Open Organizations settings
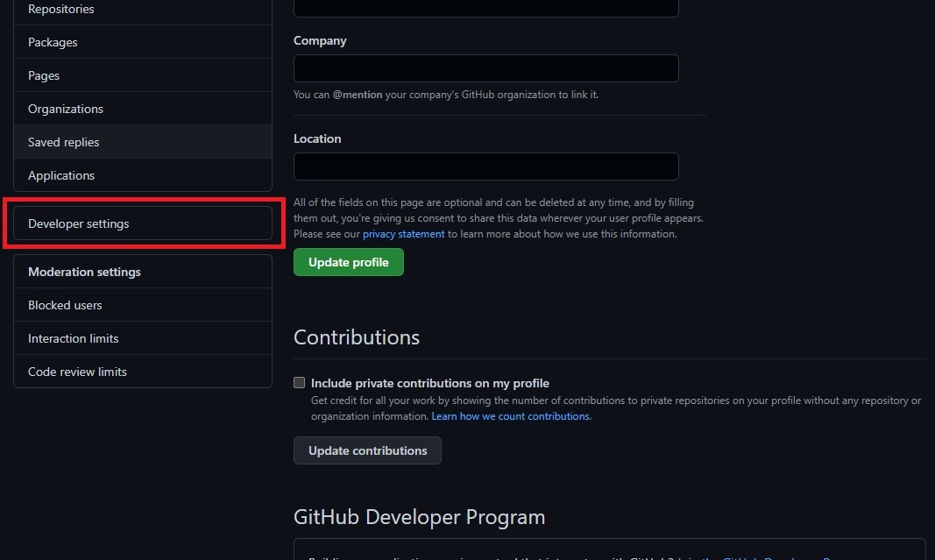The image size is (935, 560). (x=66, y=109)
